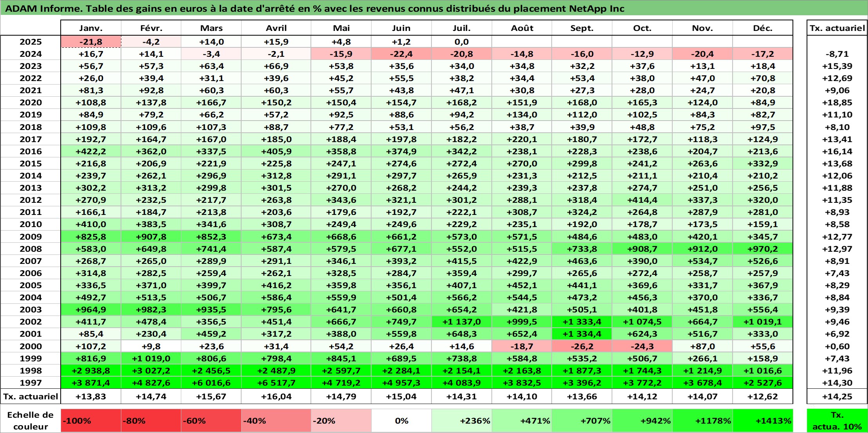868x433 pixels.
Task: Click the -100% red color scale swatch
Action: click(91, 421)
